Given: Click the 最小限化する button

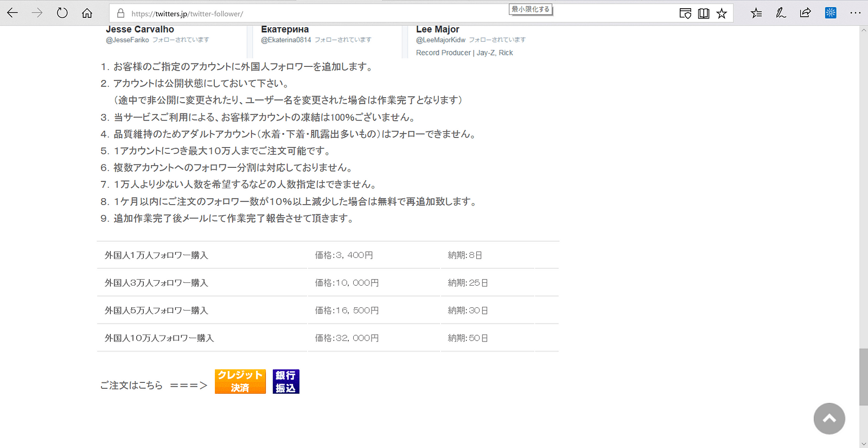Looking at the screenshot, I should click(x=531, y=9).
